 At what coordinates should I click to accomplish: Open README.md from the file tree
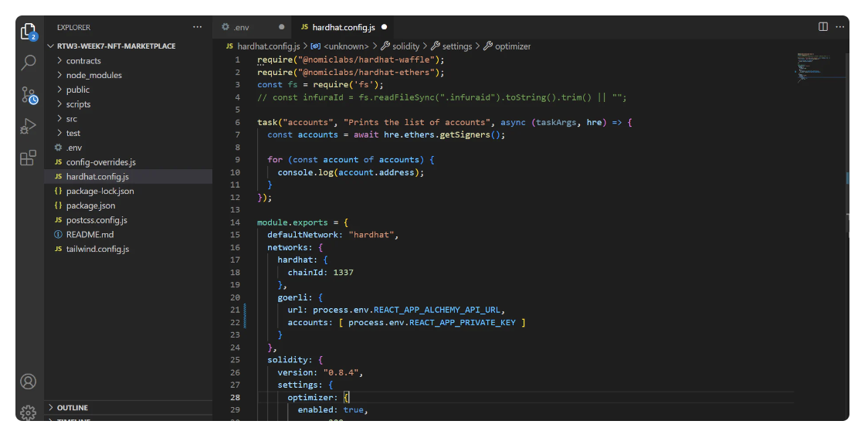pyautogui.click(x=128, y=234)
